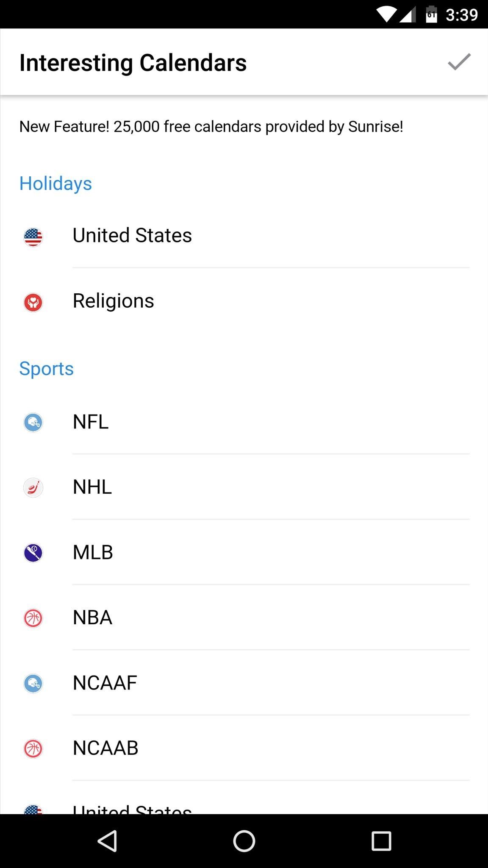Tap the NFL football helmet icon
The height and width of the screenshot is (868, 488).
[x=33, y=423]
